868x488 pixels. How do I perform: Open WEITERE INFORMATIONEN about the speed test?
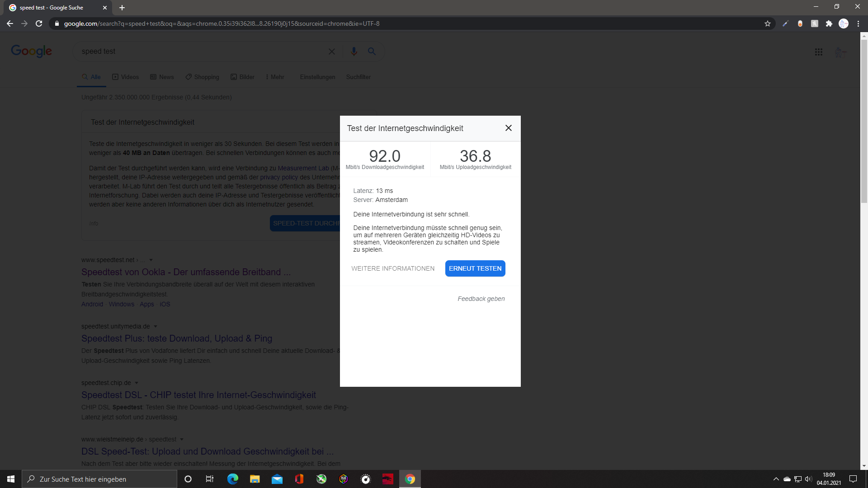coord(393,268)
